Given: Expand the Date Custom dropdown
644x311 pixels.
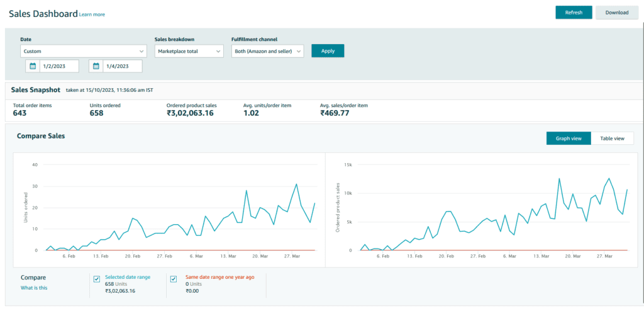Looking at the screenshot, I should tap(84, 52).
